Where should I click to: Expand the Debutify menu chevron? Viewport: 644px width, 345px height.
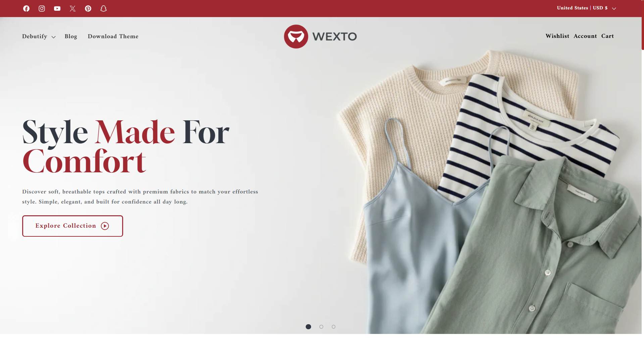[53, 37]
